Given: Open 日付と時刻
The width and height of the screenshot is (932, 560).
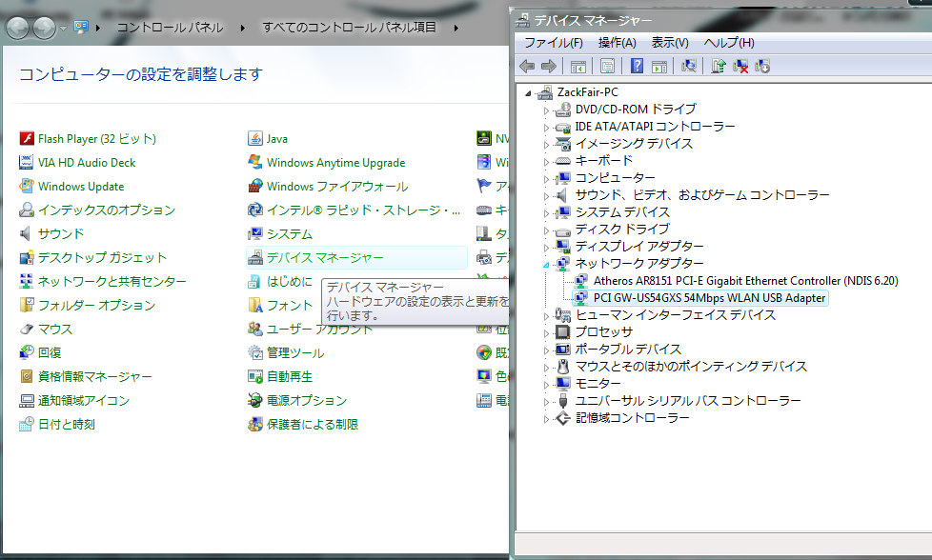Looking at the screenshot, I should pyautogui.click(x=57, y=424).
